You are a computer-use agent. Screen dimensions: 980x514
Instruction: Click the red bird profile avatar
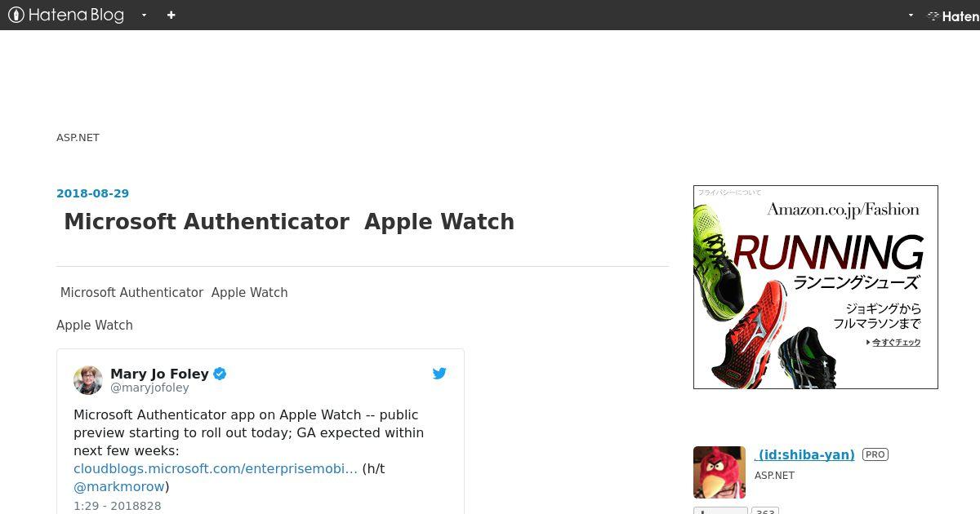tap(719, 472)
